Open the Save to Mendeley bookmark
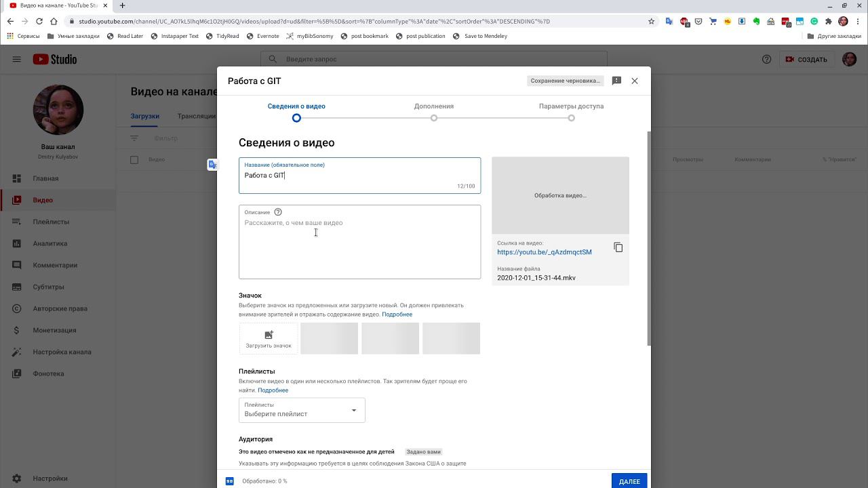 480,36
